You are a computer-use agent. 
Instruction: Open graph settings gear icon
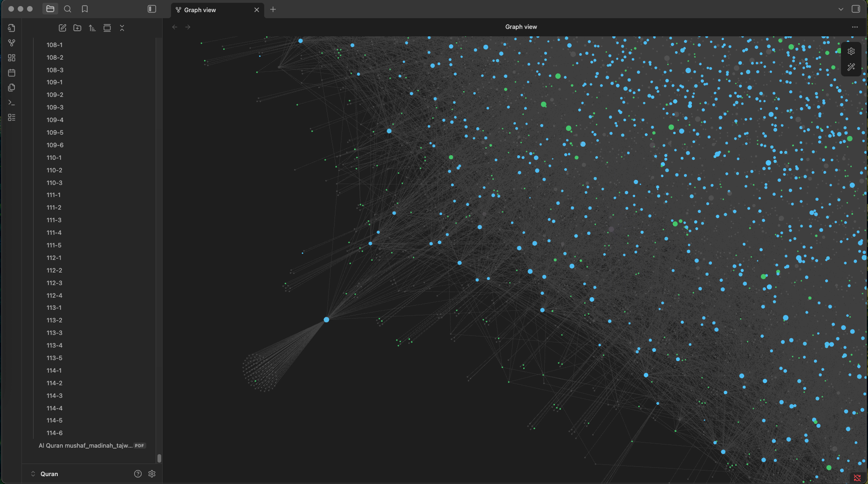(851, 51)
